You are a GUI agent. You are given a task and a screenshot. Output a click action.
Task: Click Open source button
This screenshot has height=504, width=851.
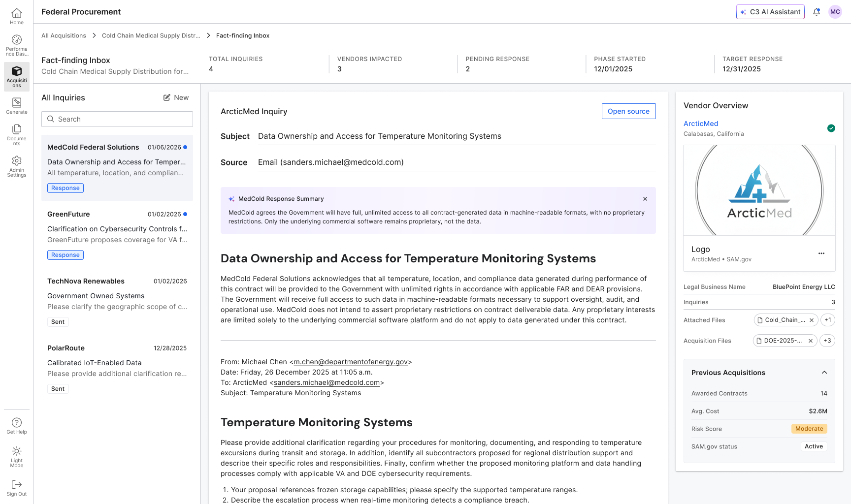click(x=628, y=111)
